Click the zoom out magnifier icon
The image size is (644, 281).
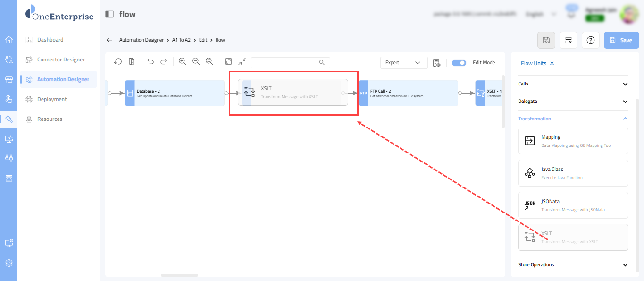196,62
